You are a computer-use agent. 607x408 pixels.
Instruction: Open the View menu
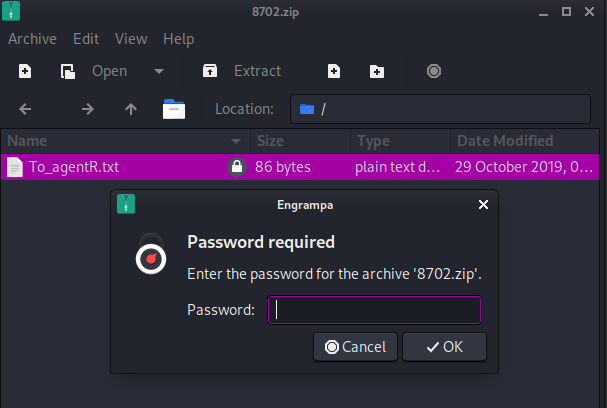point(131,39)
